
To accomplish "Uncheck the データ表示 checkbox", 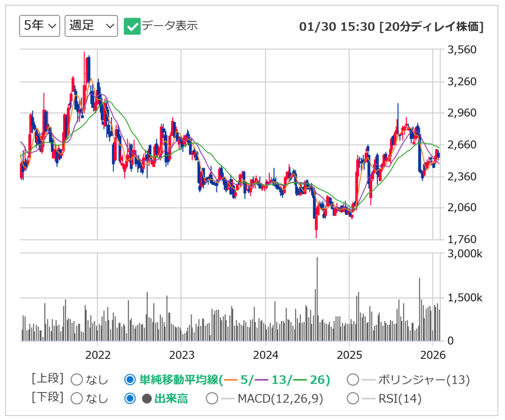I will (132, 26).
